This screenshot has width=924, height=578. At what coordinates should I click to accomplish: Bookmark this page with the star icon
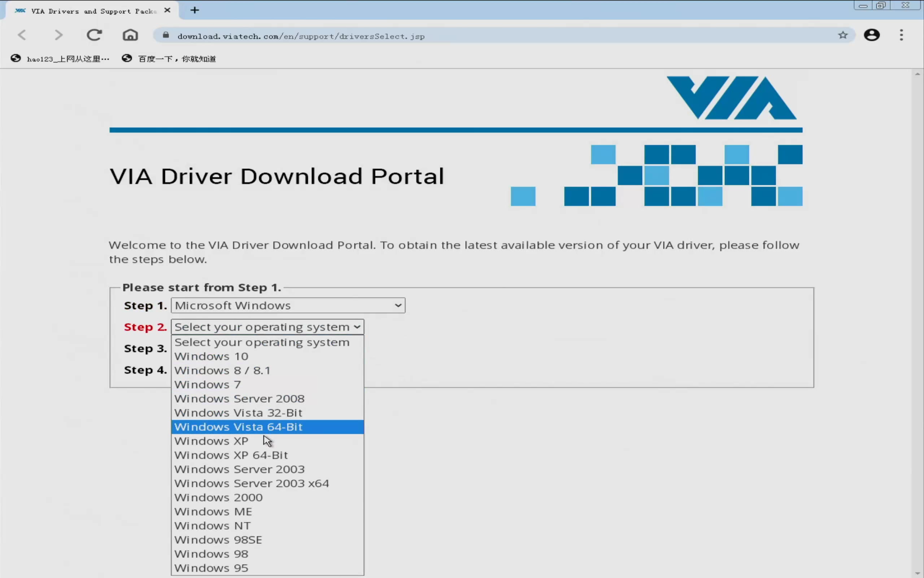coord(843,35)
